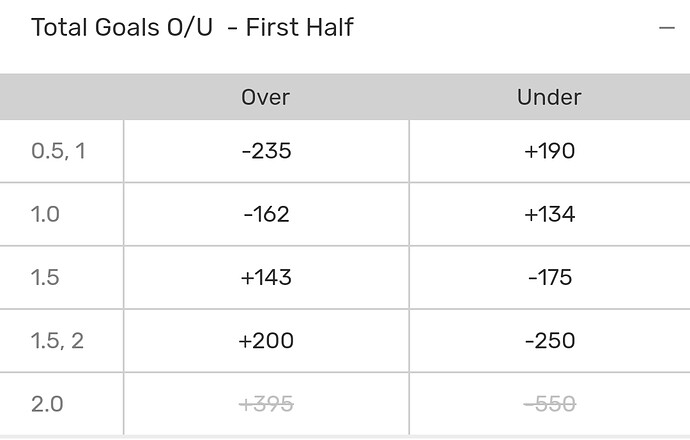Select the 1.5 goal line label
690x440 pixels.
tap(46, 277)
